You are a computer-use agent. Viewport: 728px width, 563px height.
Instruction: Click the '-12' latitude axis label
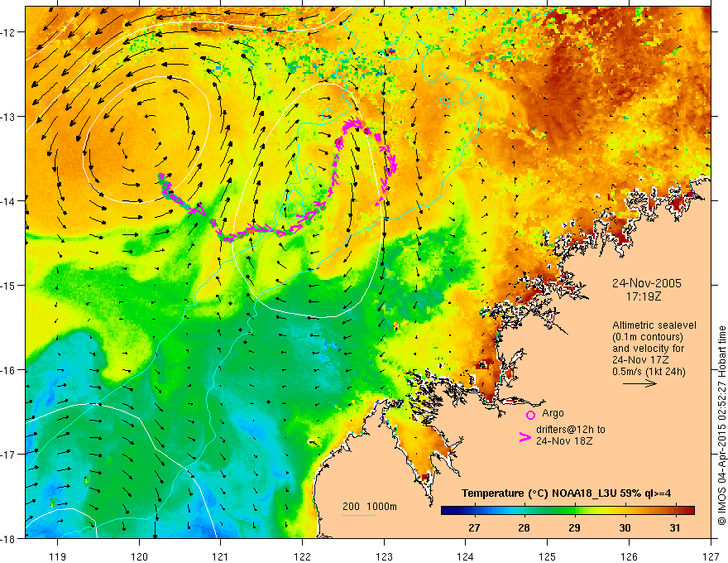pos(9,32)
